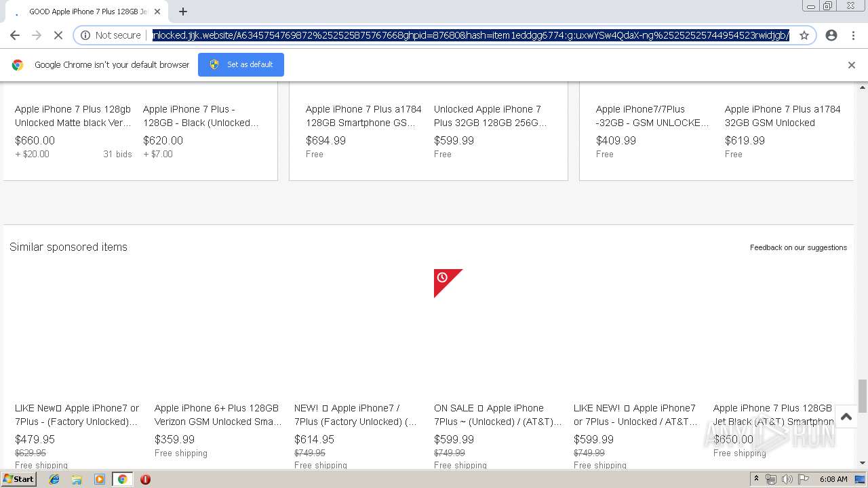Click the Similar sponsored items heading
Screen dimensions: 868x488
pos(68,247)
